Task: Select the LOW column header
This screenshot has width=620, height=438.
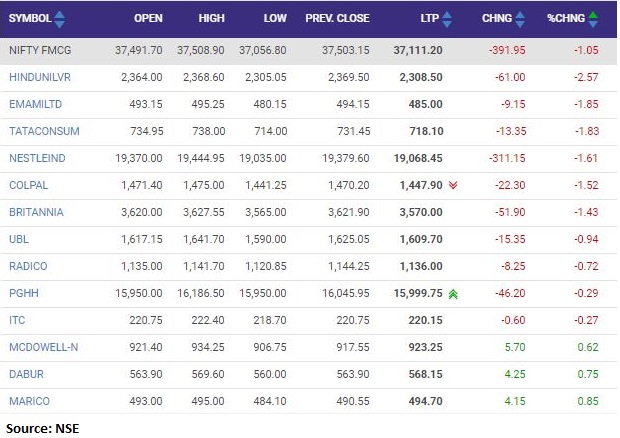Action: click(x=275, y=18)
